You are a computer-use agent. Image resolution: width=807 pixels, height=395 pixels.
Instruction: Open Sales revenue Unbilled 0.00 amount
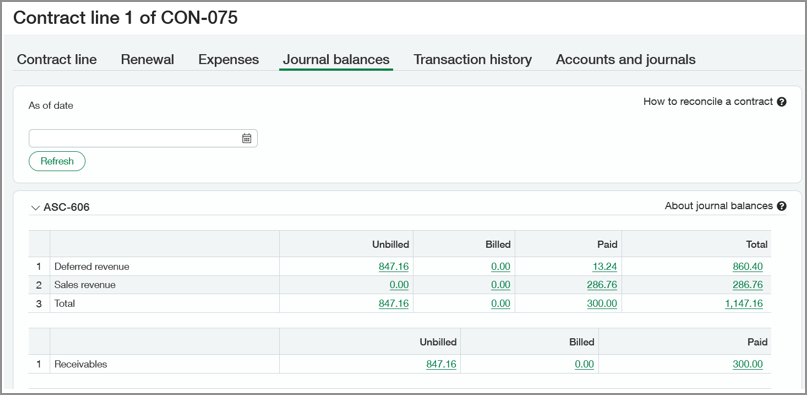399,285
